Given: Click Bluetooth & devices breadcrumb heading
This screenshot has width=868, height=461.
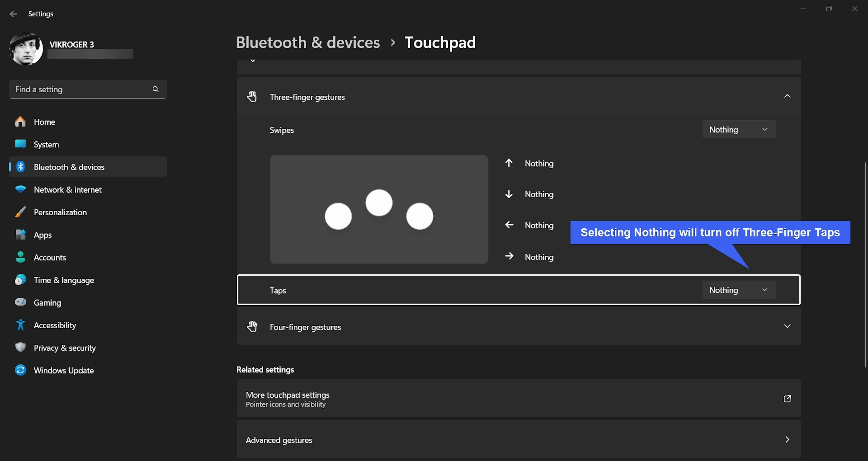Looking at the screenshot, I should coord(308,42).
